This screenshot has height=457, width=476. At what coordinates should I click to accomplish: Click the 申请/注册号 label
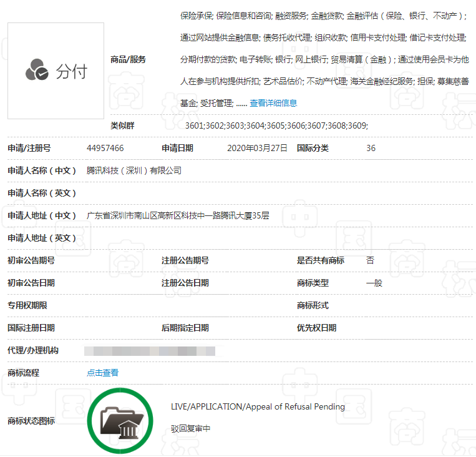point(29,149)
